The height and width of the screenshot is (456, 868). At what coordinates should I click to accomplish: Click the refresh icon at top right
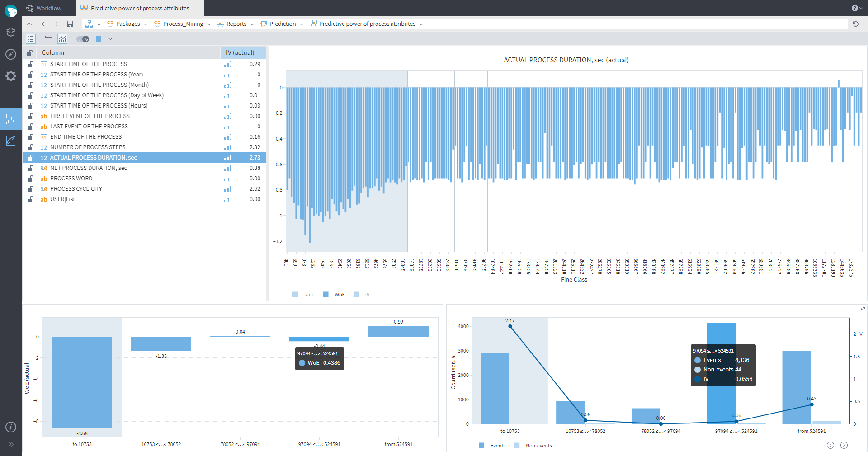tap(855, 24)
